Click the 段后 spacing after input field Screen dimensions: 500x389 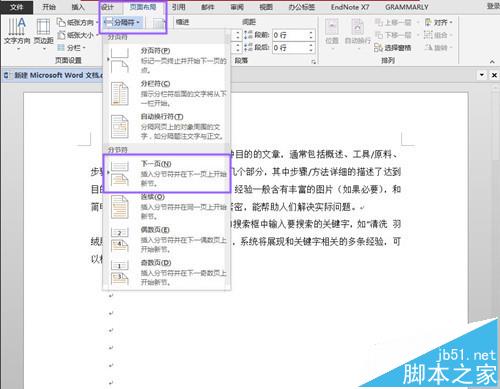[290, 48]
